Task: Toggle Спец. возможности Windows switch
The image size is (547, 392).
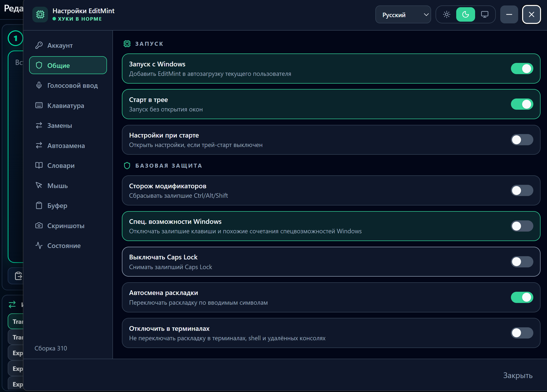Action: 522,226
